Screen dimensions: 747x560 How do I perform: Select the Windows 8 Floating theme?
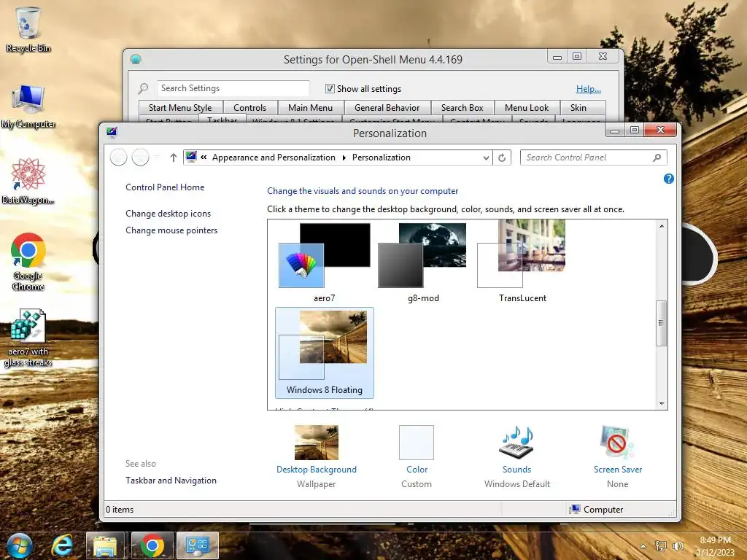[x=325, y=353]
